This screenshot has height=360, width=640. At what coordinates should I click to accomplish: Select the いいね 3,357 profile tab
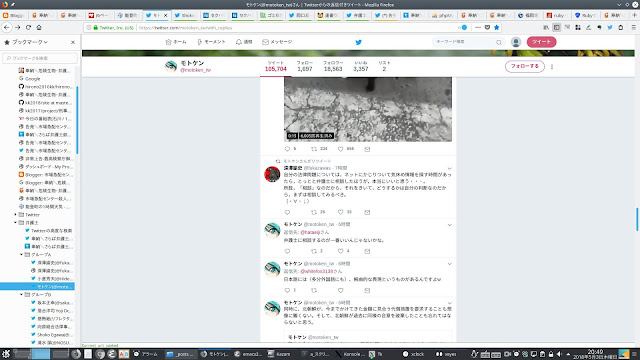[360, 66]
